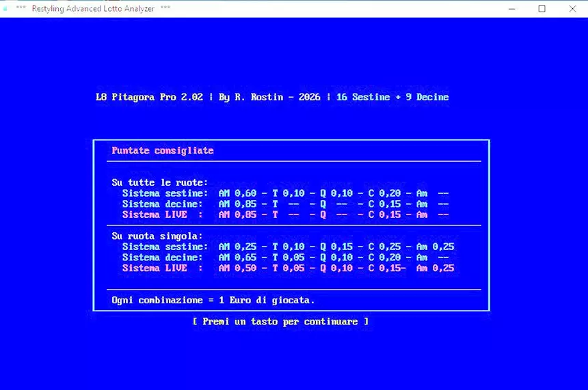Click 'Sistema LIVE' under Su ruota singola
Screen dimensions: 588x390
tap(155, 268)
